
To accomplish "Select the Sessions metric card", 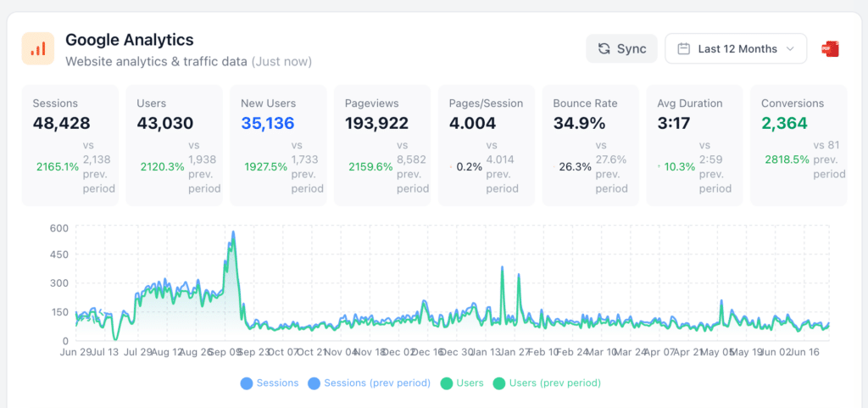I will tap(70, 146).
